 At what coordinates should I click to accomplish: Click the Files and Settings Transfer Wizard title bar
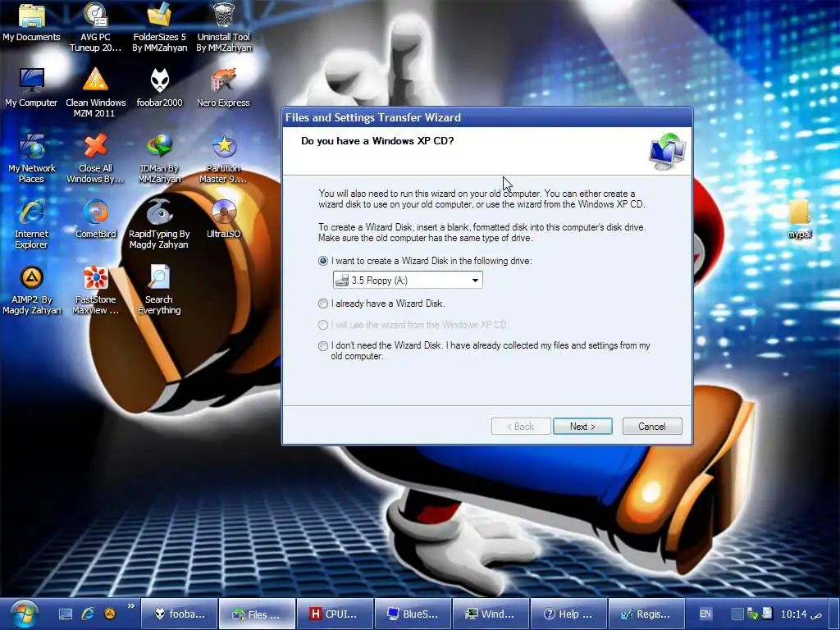(x=487, y=117)
